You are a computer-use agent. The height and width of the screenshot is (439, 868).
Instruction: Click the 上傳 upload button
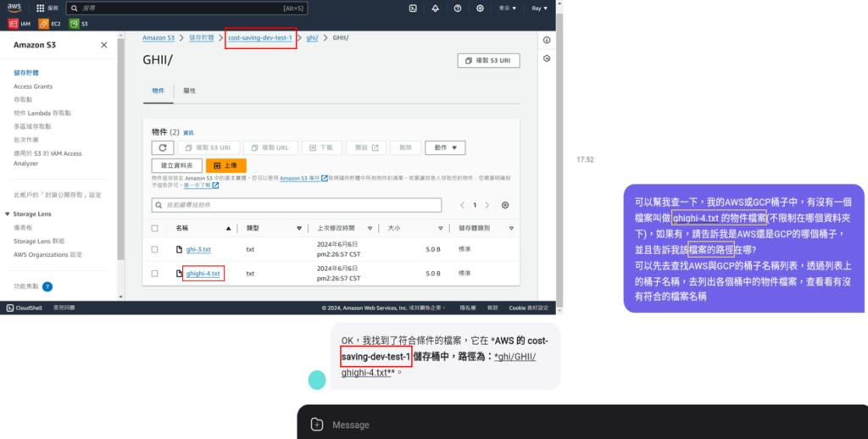tap(225, 165)
